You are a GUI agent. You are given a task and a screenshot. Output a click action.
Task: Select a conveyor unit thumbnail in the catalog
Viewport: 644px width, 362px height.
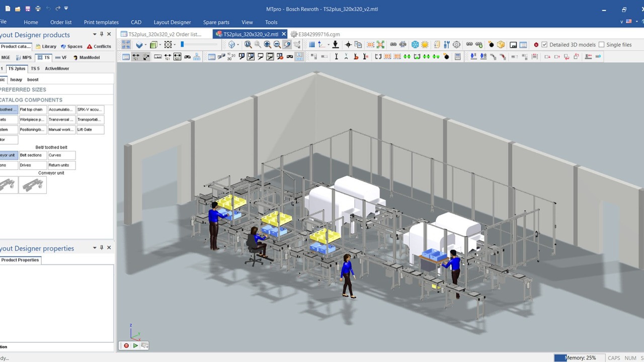pos(33,185)
